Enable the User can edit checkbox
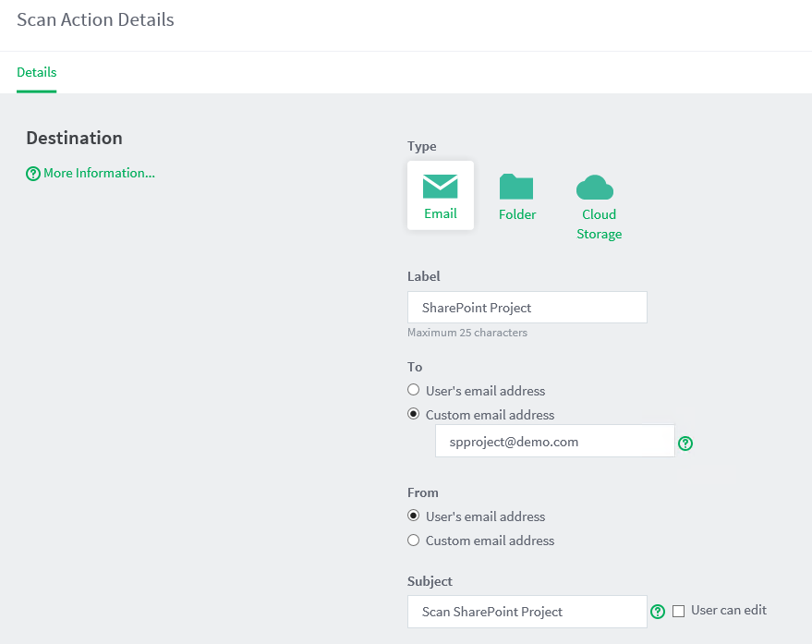Screen dimensions: 812x644 point(679,611)
